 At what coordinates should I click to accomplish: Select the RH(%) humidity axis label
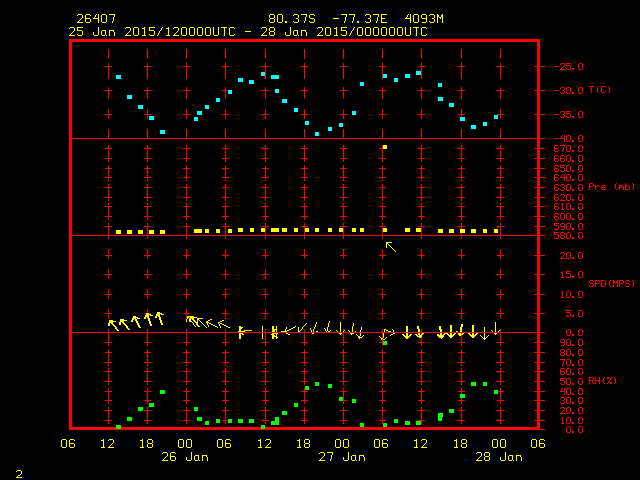[599, 380]
